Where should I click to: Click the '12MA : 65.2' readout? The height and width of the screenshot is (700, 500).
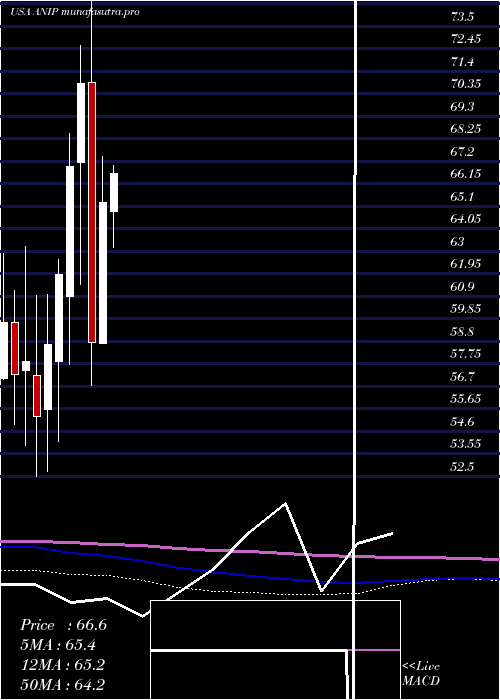tap(63, 665)
